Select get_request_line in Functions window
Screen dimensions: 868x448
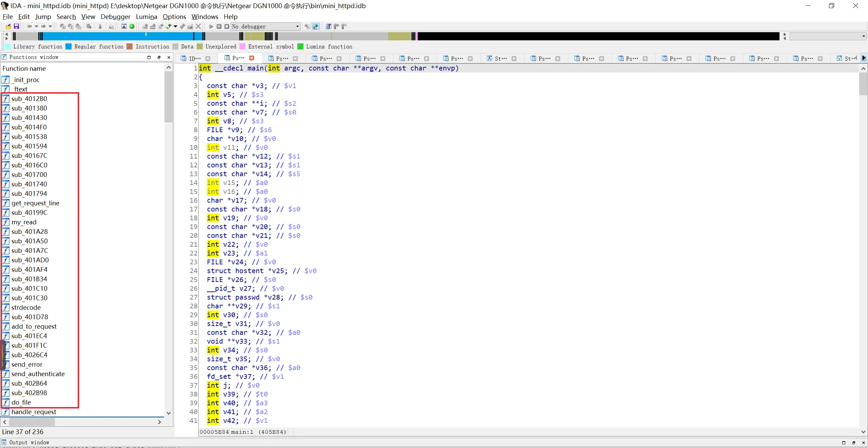coord(35,203)
